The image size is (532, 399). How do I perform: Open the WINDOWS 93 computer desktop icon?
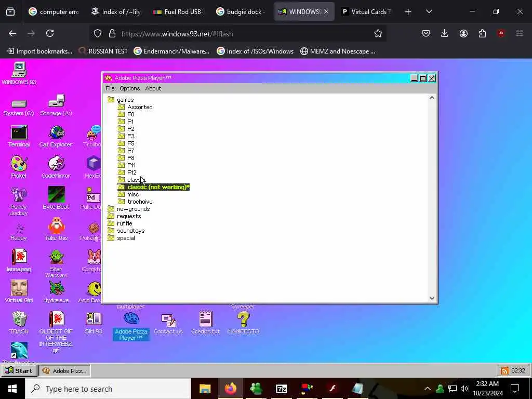click(19, 73)
